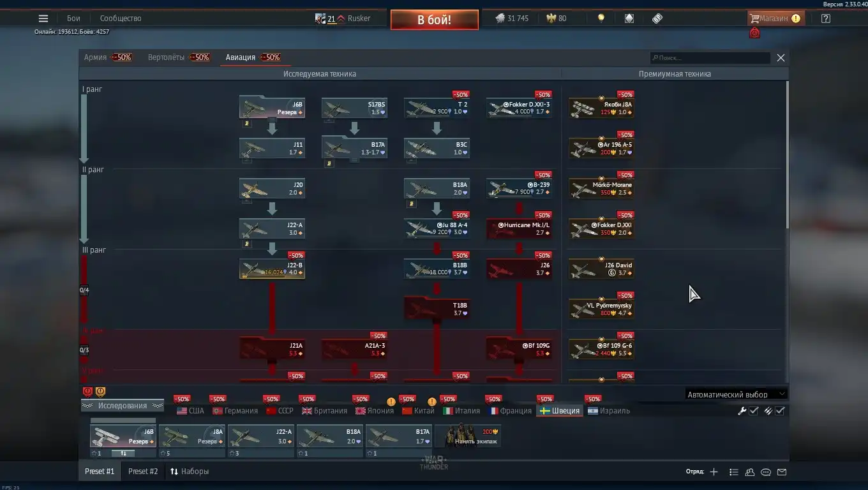Open the lightbulb hints icon
The image size is (868, 490).
click(x=601, y=19)
